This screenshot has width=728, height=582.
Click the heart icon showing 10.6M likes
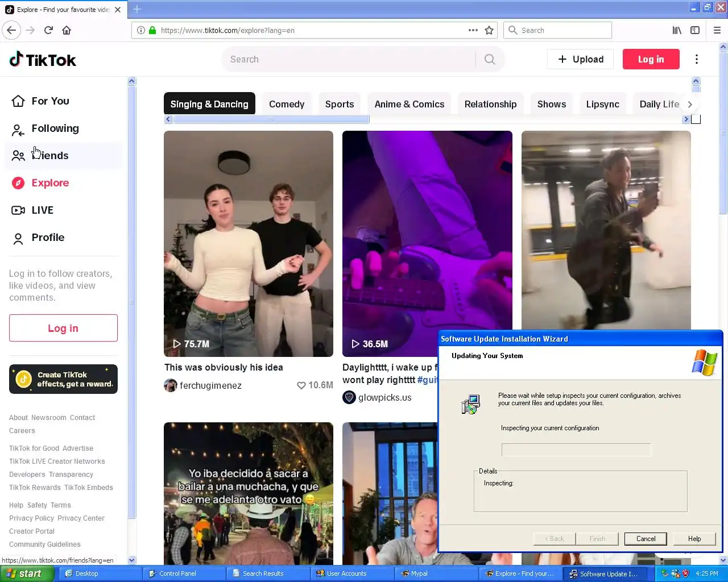coord(301,385)
